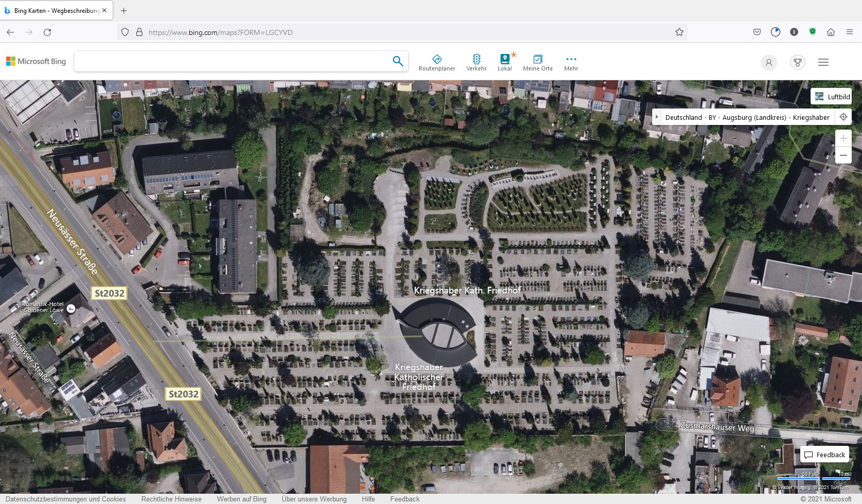Click the map Feedback button

[824, 455]
